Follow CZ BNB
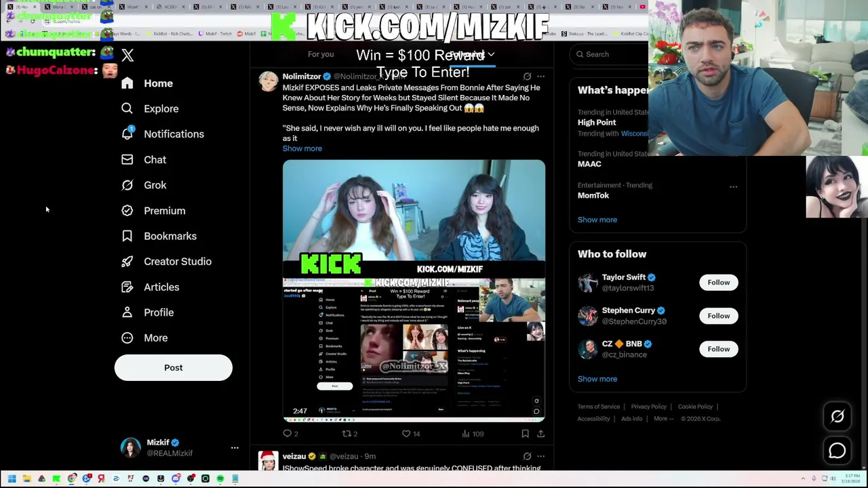868x488 pixels. 719,349
